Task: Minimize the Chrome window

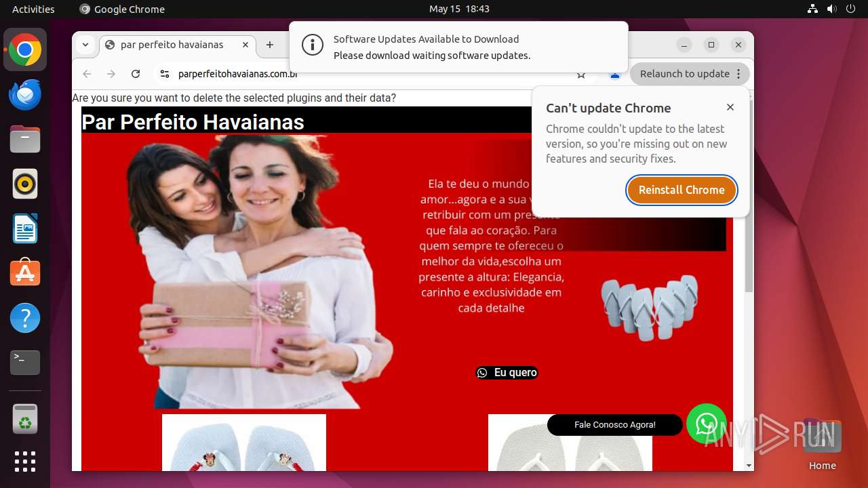Action: 685,45
